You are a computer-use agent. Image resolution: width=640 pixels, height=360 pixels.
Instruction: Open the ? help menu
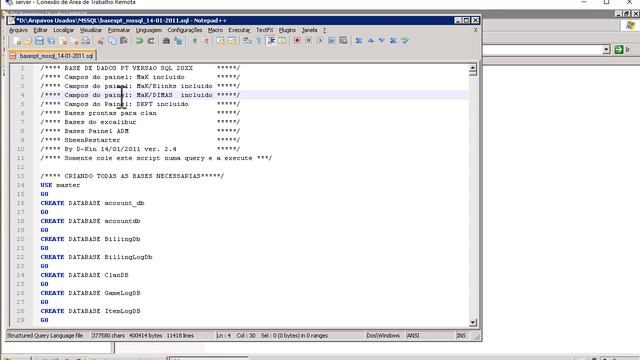[324, 30]
